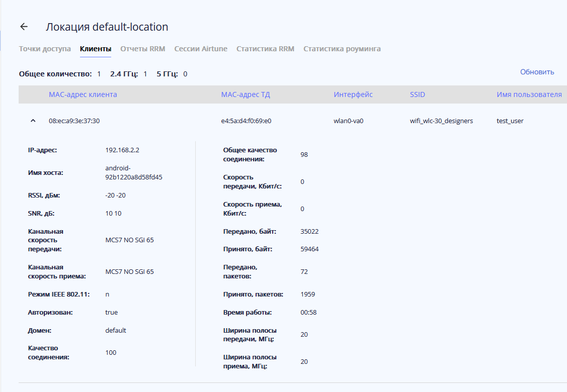The height and width of the screenshot is (392, 567).
Task: Sort by SSID column header
Action: [418, 94]
